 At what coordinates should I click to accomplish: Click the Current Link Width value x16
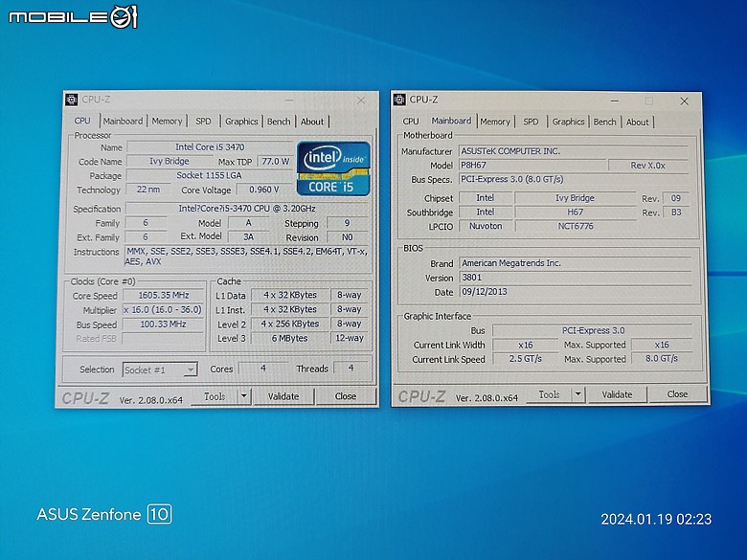pos(526,345)
